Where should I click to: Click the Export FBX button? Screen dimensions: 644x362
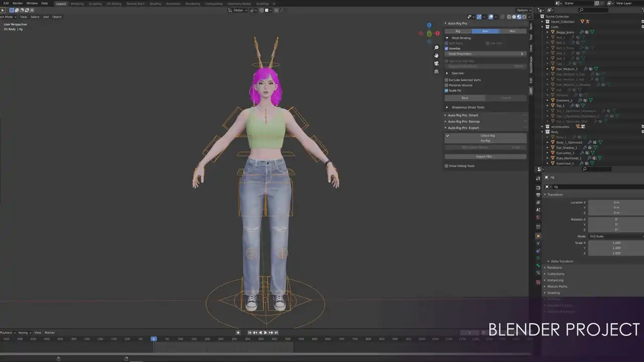tap(485, 156)
